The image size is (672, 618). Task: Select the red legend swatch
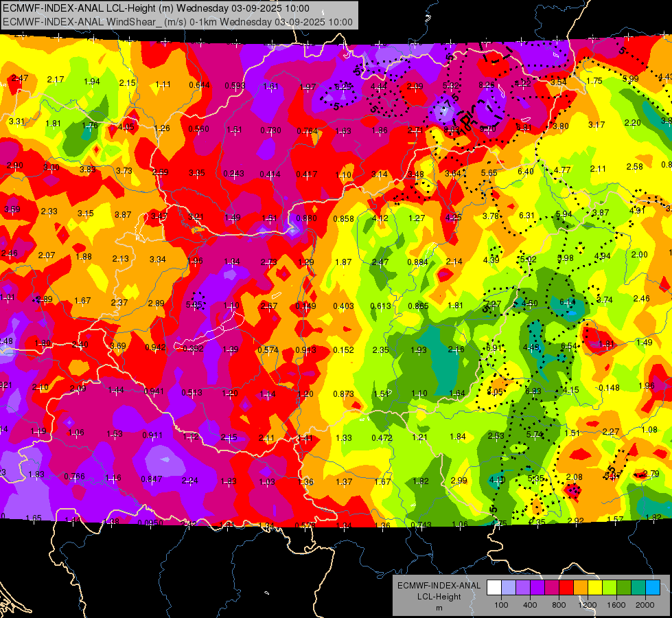[x=566, y=588]
